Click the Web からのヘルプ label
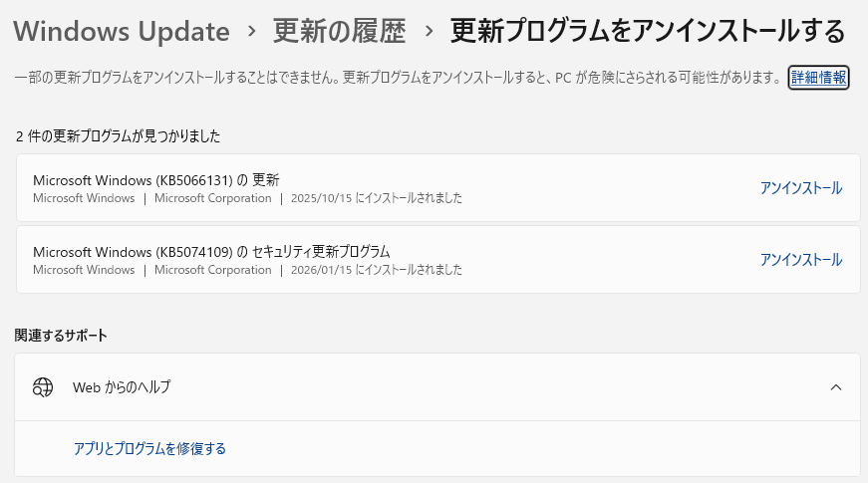868x483 pixels. [x=122, y=387]
